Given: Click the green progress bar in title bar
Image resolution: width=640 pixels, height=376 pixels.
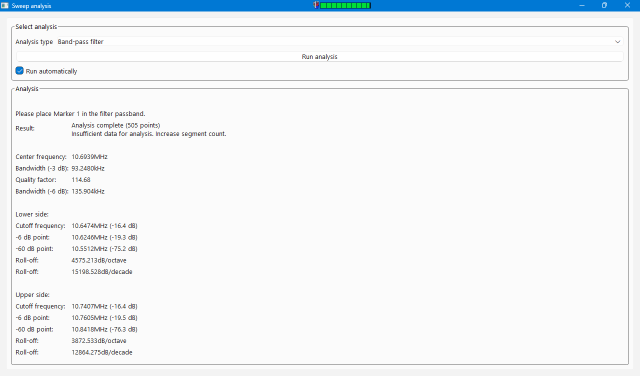Looking at the screenshot, I should [x=345, y=5].
